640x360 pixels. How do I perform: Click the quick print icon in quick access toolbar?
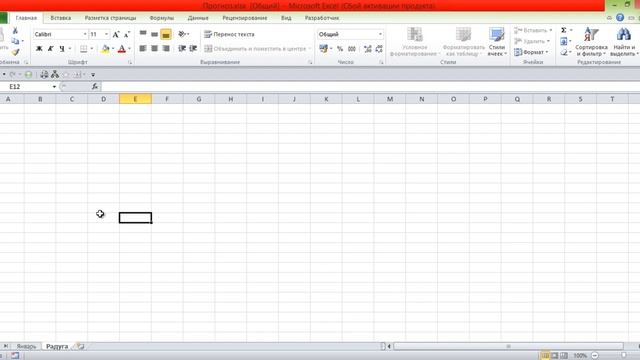click(44, 74)
